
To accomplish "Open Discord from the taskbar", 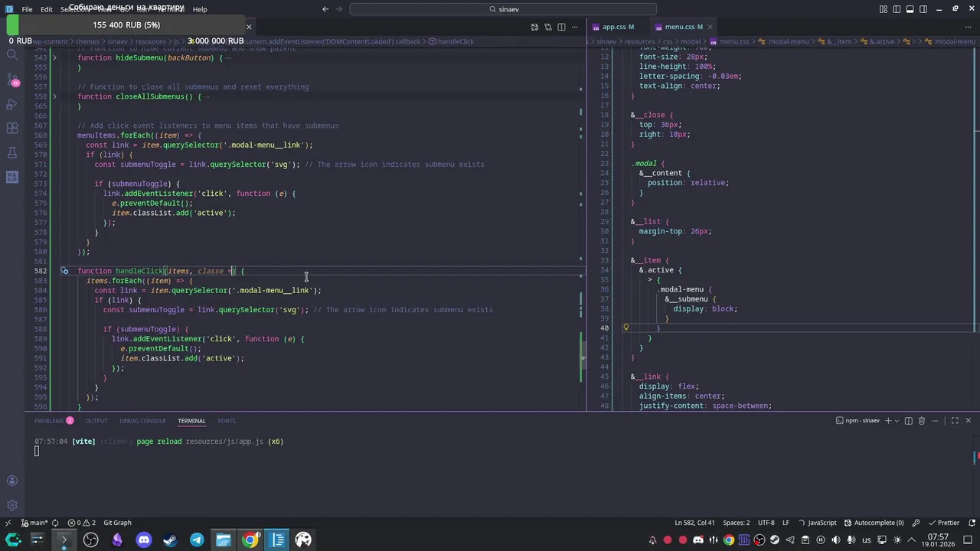I will coord(144,540).
